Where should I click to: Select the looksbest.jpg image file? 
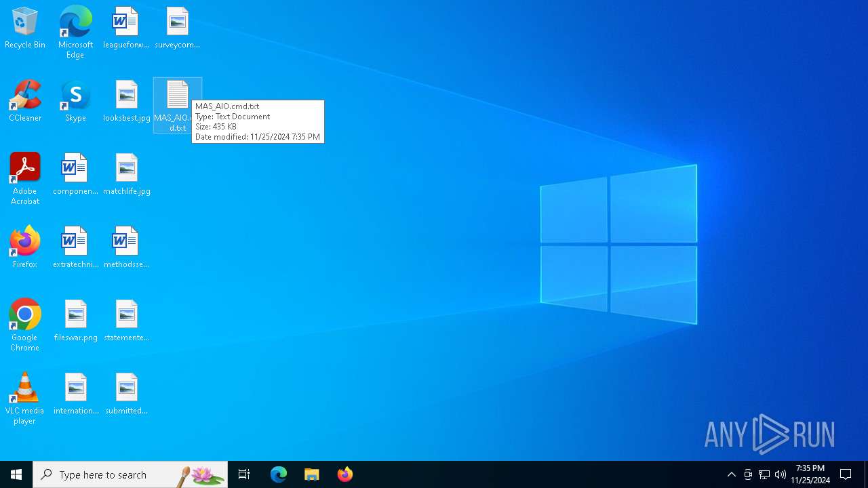click(127, 102)
